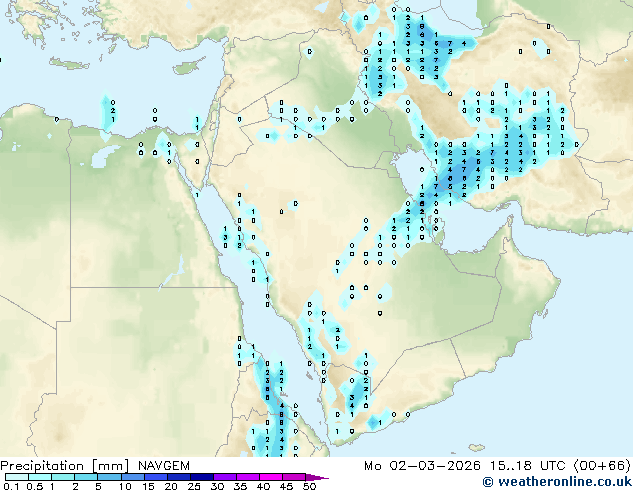The width and height of the screenshot is (634, 490).
Task: Click the 25–30 mm dark blue legend swatch
Action: coord(202,477)
